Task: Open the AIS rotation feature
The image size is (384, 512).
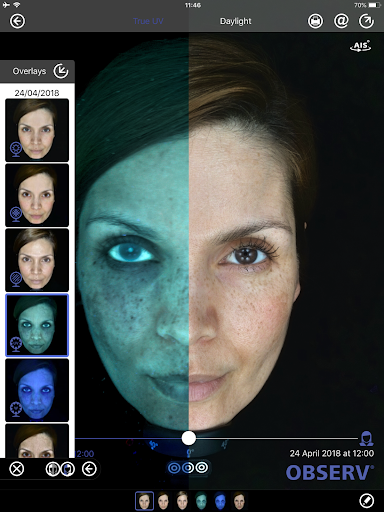Action: point(361,46)
